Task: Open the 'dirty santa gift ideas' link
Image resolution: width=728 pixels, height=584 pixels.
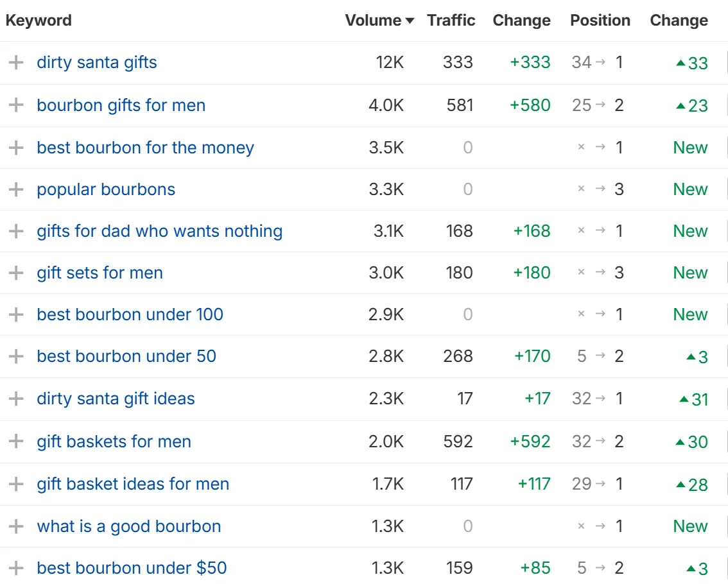Action: [x=116, y=399]
